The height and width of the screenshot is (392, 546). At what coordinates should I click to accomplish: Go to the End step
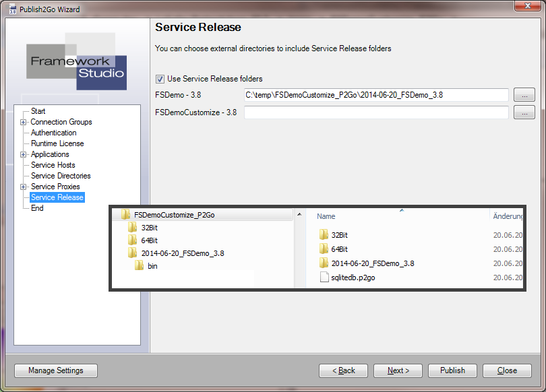[37, 208]
